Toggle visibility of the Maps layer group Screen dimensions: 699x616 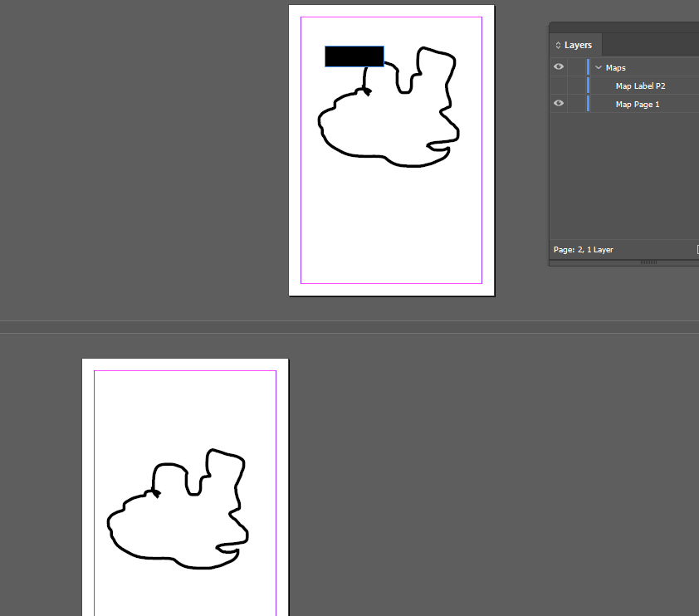click(x=558, y=66)
